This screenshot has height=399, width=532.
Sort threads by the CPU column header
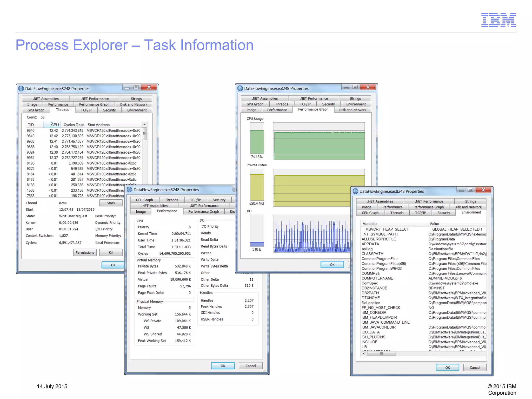[x=52, y=125]
